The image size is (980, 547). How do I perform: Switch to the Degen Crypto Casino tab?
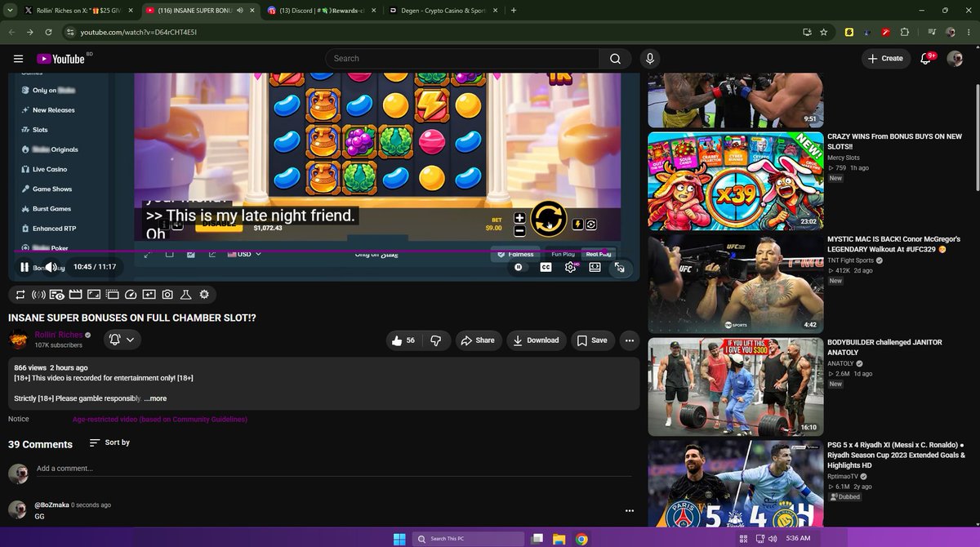pyautogui.click(x=444, y=11)
